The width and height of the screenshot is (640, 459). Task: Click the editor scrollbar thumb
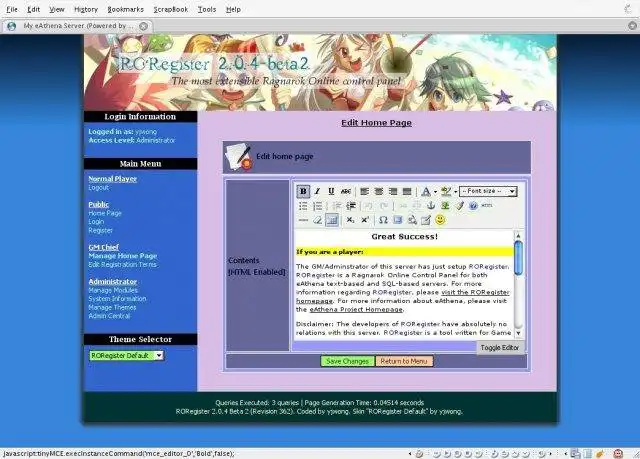click(x=518, y=258)
